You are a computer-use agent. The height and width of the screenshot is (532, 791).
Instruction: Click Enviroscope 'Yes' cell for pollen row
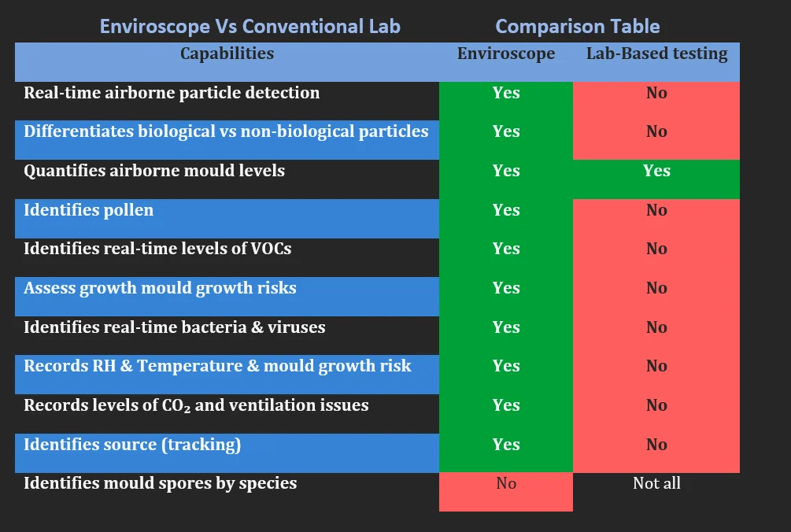506,218
